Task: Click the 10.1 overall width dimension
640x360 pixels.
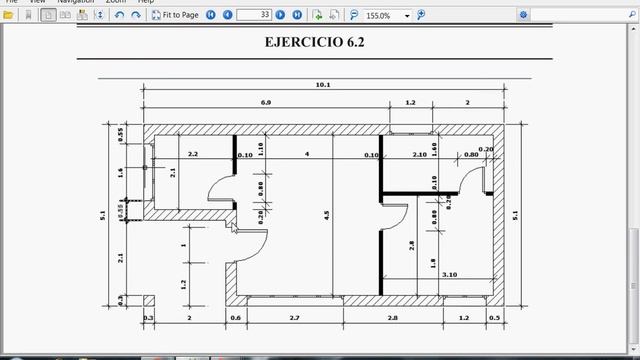Action: (x=322, y=85)
